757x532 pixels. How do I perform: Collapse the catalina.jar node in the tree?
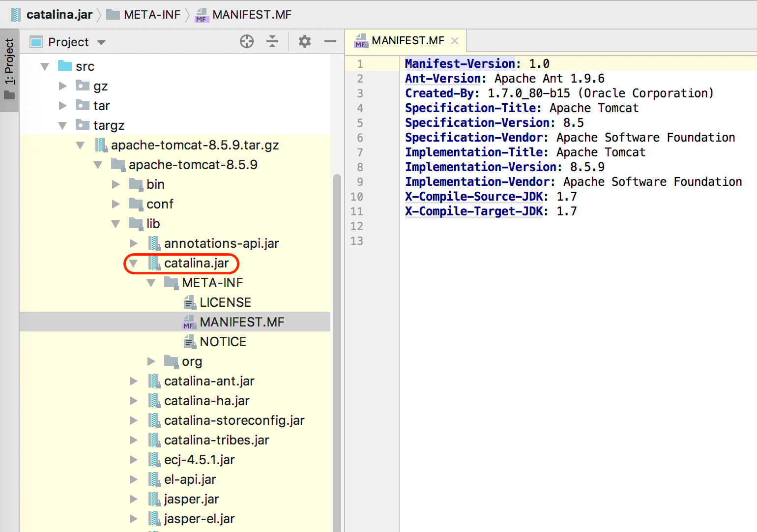click(134, 263)
